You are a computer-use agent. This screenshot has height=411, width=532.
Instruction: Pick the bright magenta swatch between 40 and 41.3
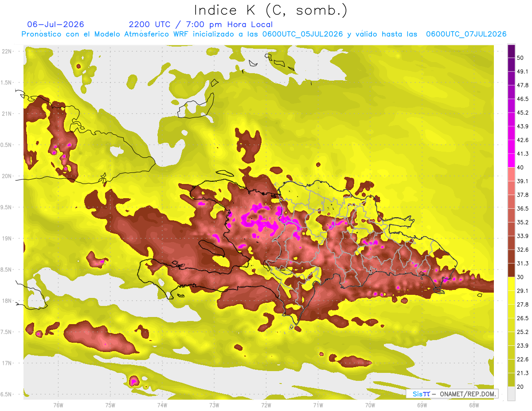(x=511, y=160)
